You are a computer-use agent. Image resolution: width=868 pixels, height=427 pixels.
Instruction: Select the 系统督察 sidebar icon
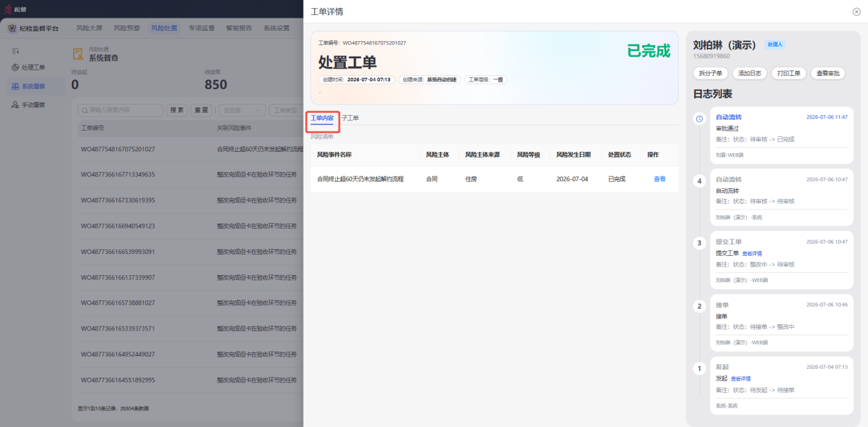pos(16,86)
